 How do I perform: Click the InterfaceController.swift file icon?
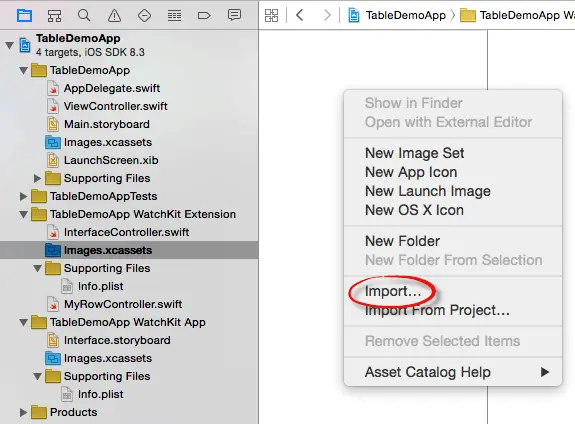pyautogui.click(x=53, y=232)
